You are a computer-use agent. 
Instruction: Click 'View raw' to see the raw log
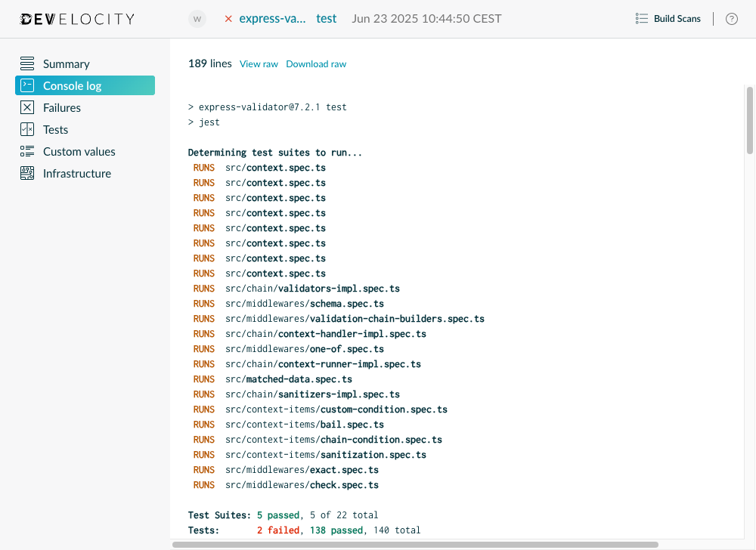[259, 63]
